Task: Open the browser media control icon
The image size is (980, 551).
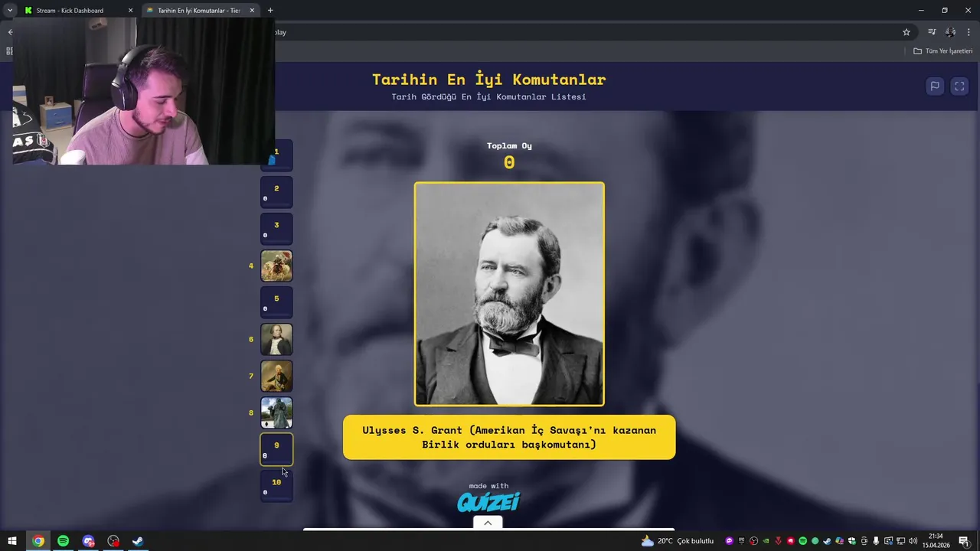Action: click(932, 32)
